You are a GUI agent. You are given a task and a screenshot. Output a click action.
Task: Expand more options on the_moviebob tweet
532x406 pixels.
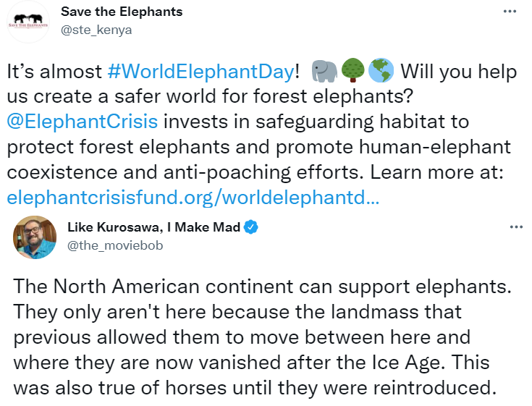pos(516,227)
